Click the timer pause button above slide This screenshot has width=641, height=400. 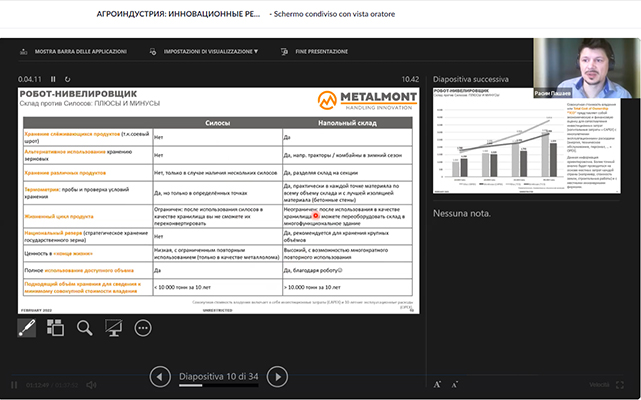coord(49,78)
